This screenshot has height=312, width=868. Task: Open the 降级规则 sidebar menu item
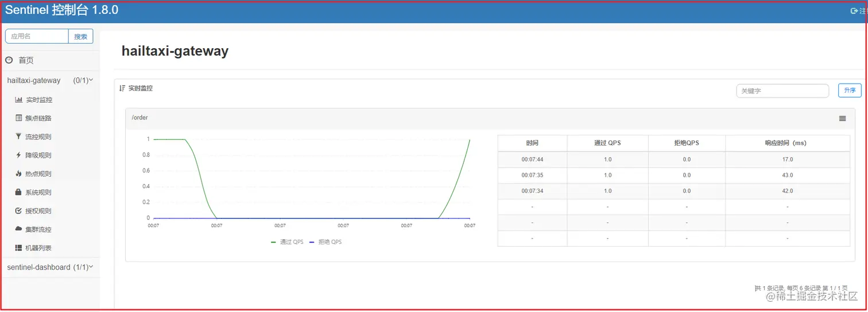tap(34, 155)
